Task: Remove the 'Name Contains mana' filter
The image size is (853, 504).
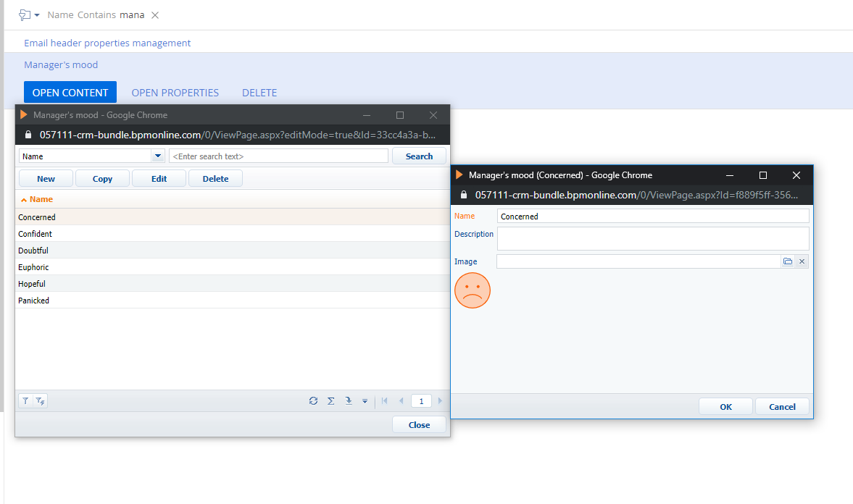Action: 155,15
